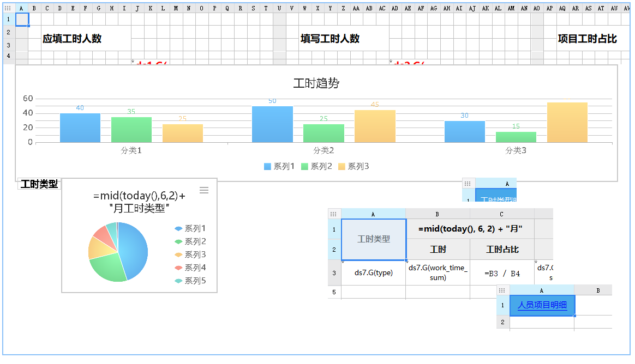This screenshot has height=364, width=635.
Task: Toggle 系列4 in pie chart legend
Action: click(x=190, y=268)
